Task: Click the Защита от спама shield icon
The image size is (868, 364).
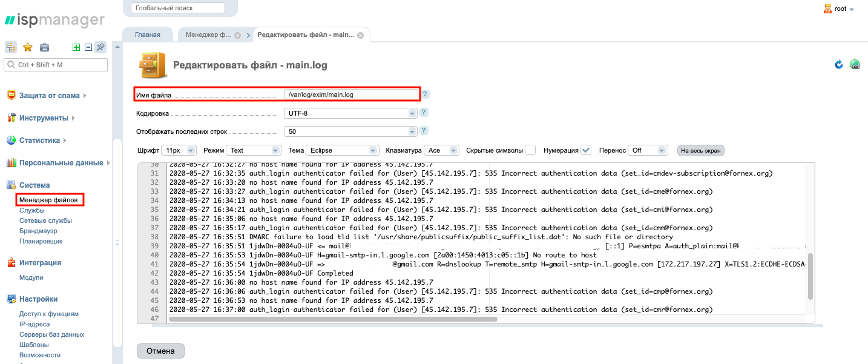Action: tap(11, 95)
